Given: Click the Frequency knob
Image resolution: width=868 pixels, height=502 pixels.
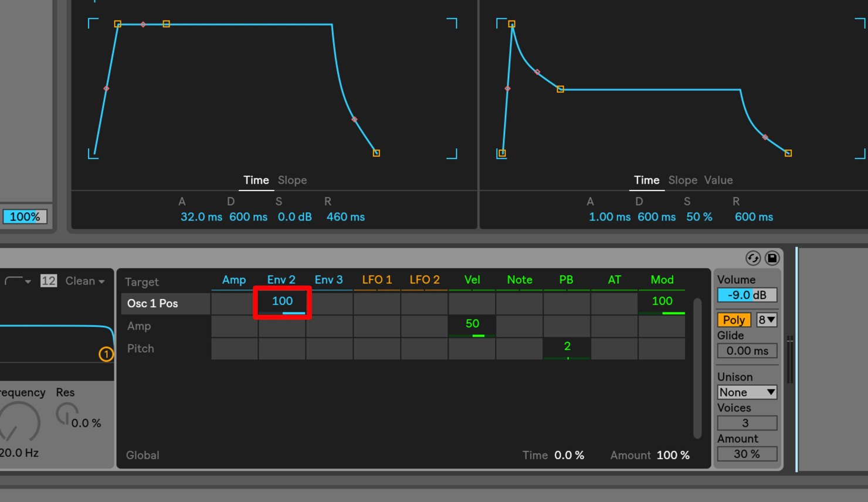Looking at the screenshot, I should point(18,422).
